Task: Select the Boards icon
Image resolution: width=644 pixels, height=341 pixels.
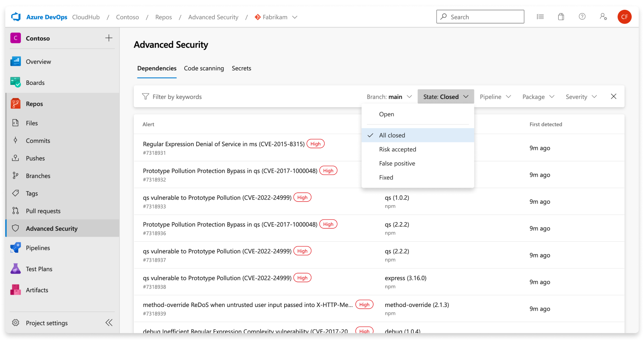Action: tap(15, 82)
